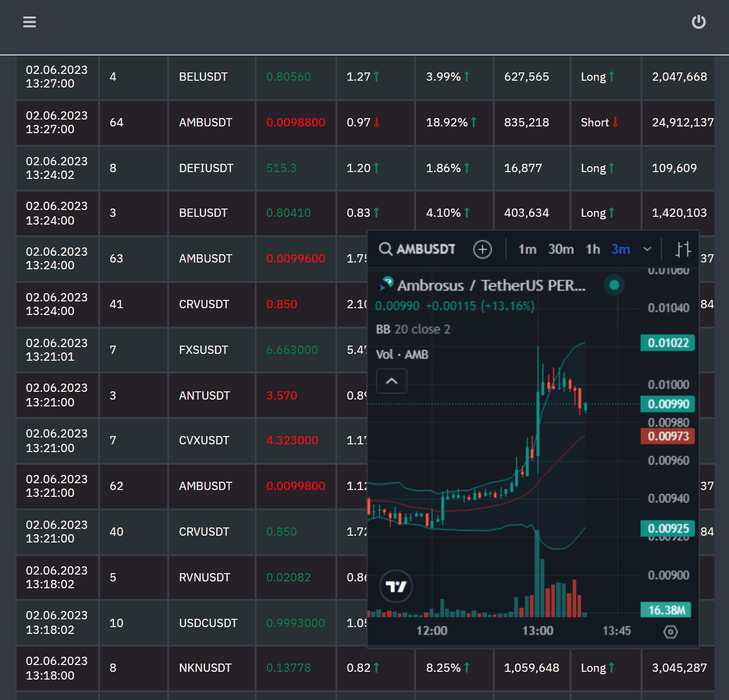Click price 515.3

click(x=281, y=168)
